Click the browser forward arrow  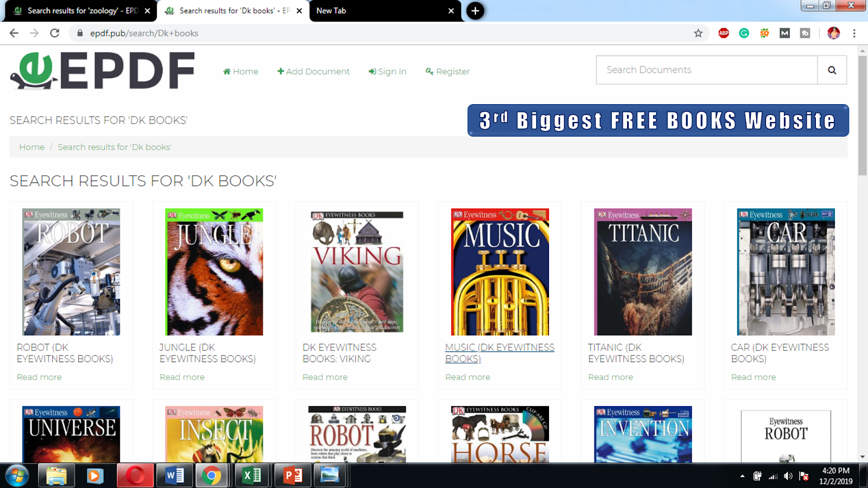coord(34,33)
